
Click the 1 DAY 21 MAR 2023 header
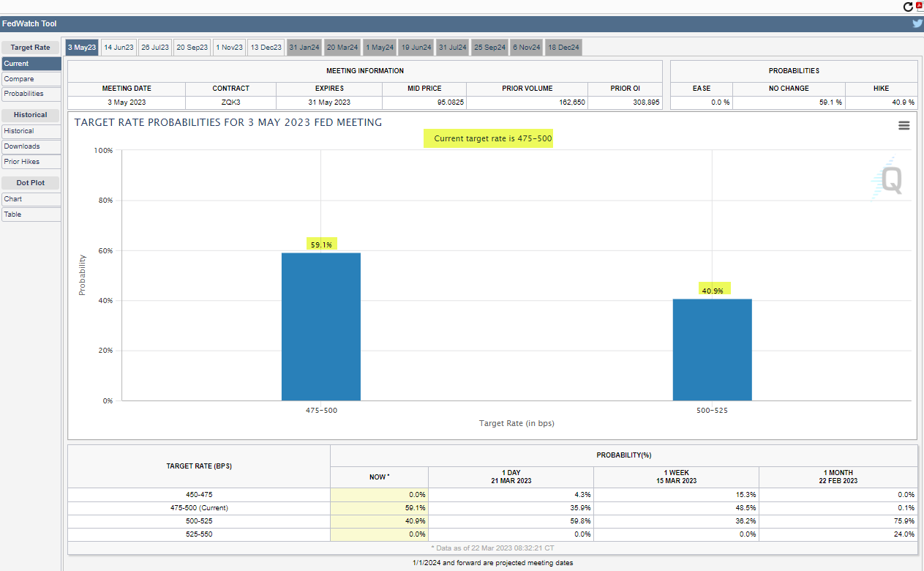511,477
